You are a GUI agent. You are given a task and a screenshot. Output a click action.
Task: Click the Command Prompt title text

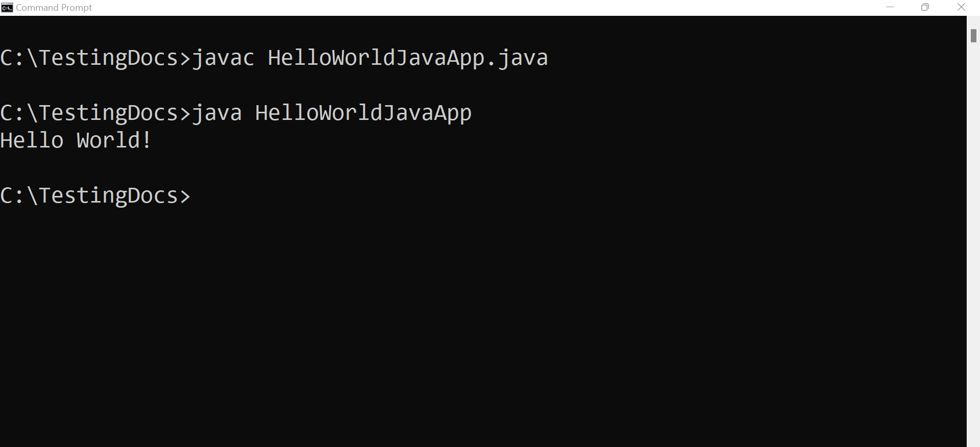[x=54, y=8]
